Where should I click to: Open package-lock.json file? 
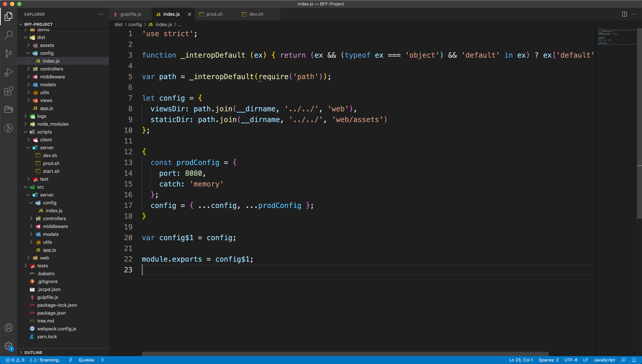point(63,305)
